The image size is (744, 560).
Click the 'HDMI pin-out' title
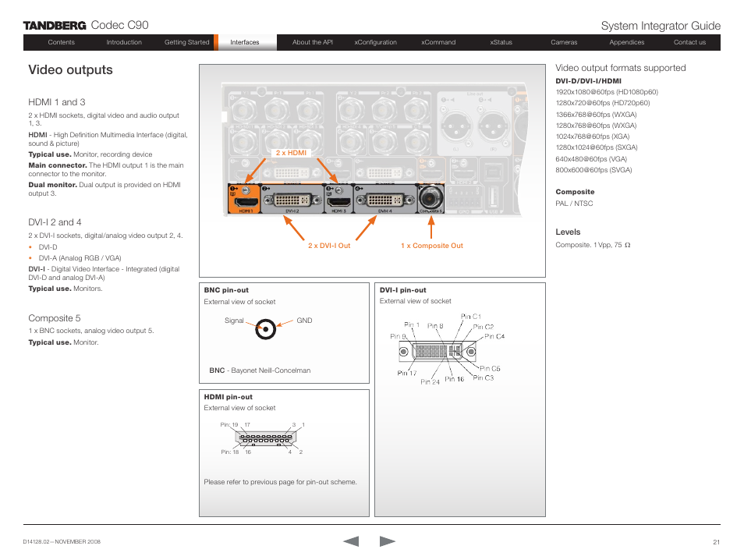coord(229,397)
